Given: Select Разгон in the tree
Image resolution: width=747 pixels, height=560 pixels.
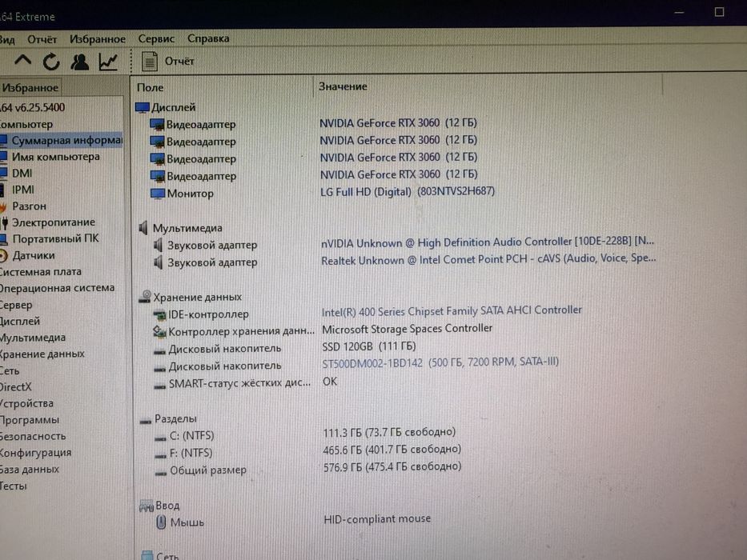Looking at the screenshot, I should click(x=23, y=206).
